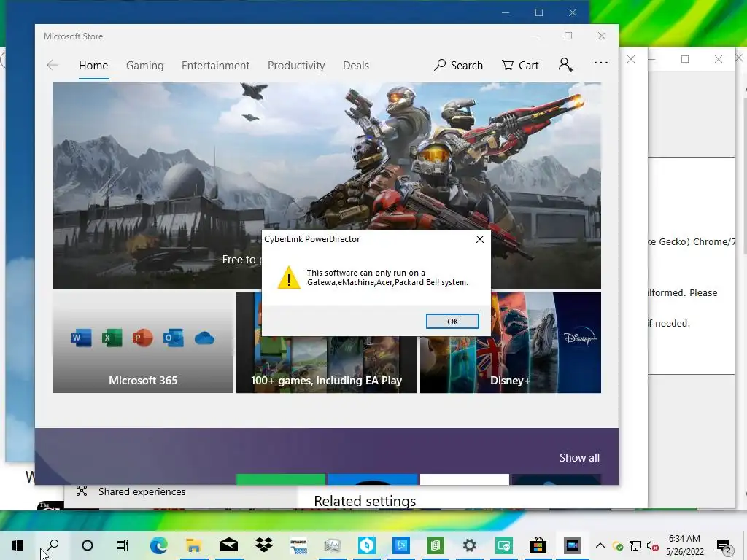Open the Settings gear on the taskbar
747x560 pixels.
(x=469, y=545)
